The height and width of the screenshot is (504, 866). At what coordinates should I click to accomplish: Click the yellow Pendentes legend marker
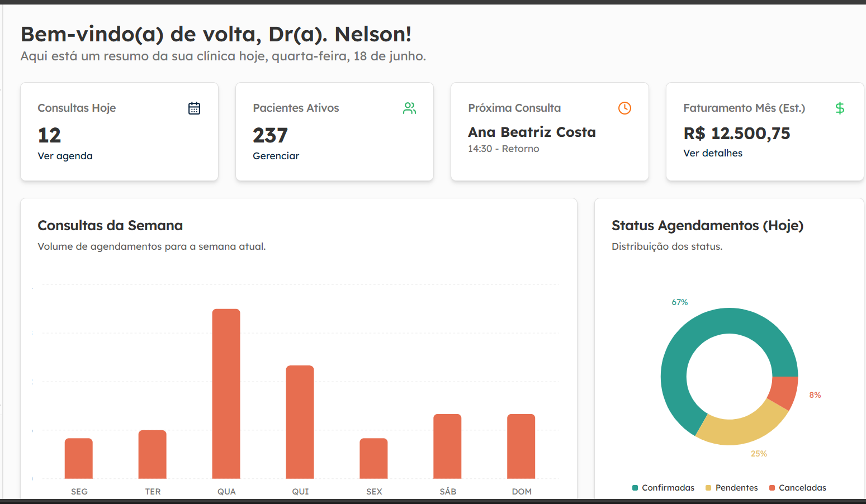click(x=709, y=487)
